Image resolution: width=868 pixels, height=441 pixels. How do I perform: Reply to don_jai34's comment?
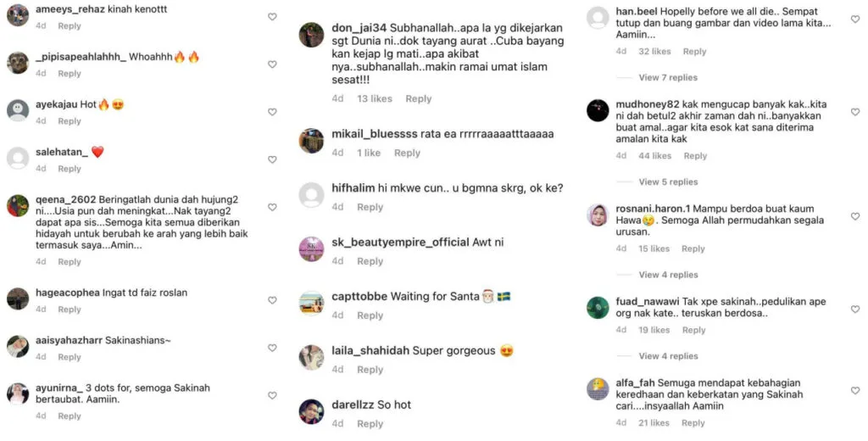(418, 99)
